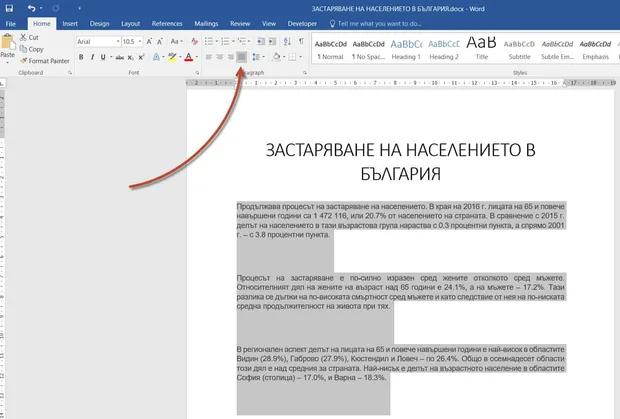
Task: Go to the Mailings tab
Action: [x=206, y=24]
